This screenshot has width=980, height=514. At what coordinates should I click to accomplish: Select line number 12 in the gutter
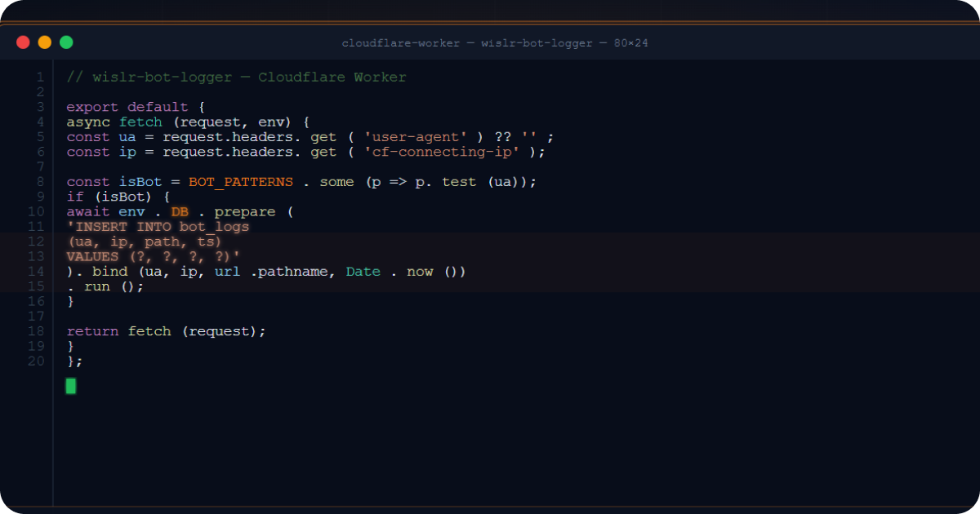point(36,241)
